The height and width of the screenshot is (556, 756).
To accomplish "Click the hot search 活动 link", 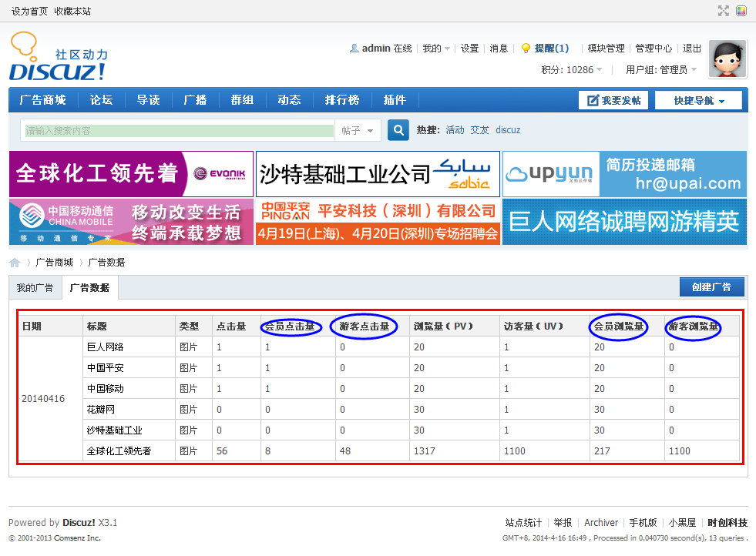I will (x=455, y=130).
